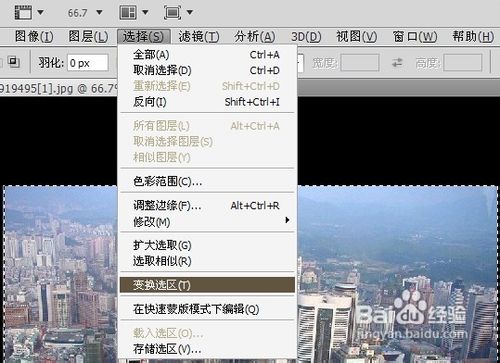Click the view extras icon in top bar
Screen dimensions: 500x363
pos(23,13)
